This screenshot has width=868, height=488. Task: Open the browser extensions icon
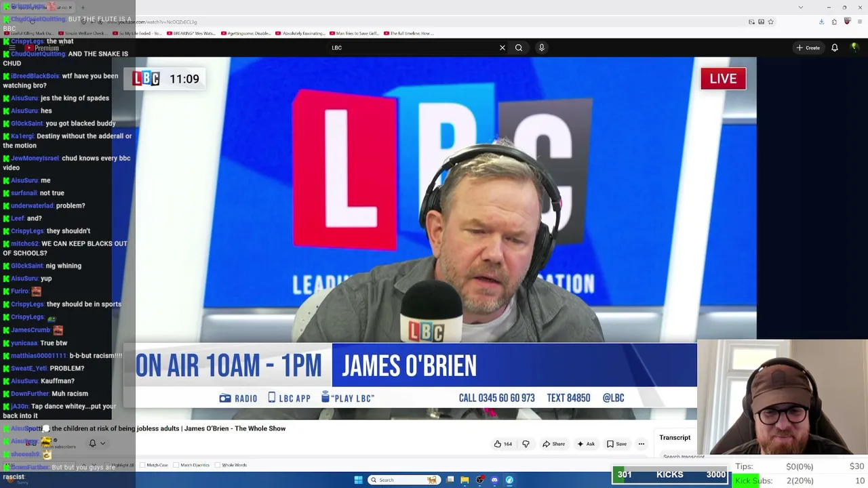tap(834, 22)
